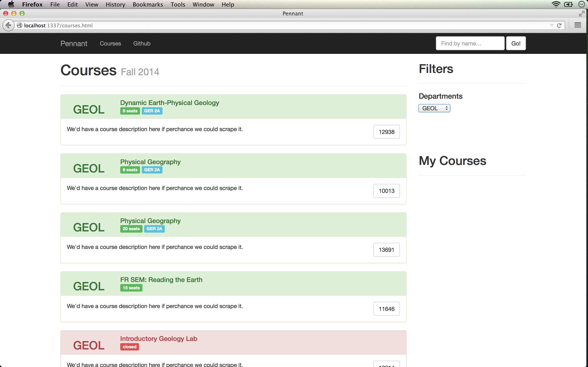Image resolution: width=588 pixels, height=367 pixels.
Task: Click the Wi-Fi status icon
Action: click(x=556, y=4)
